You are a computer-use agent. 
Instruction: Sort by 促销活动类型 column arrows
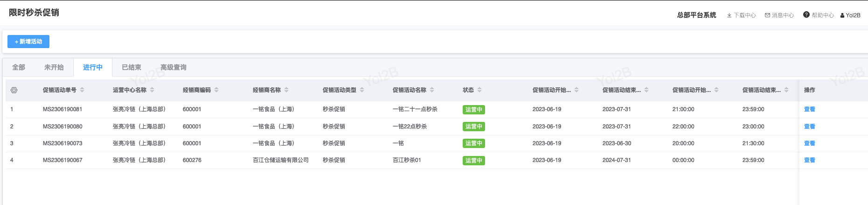[362, 90]
